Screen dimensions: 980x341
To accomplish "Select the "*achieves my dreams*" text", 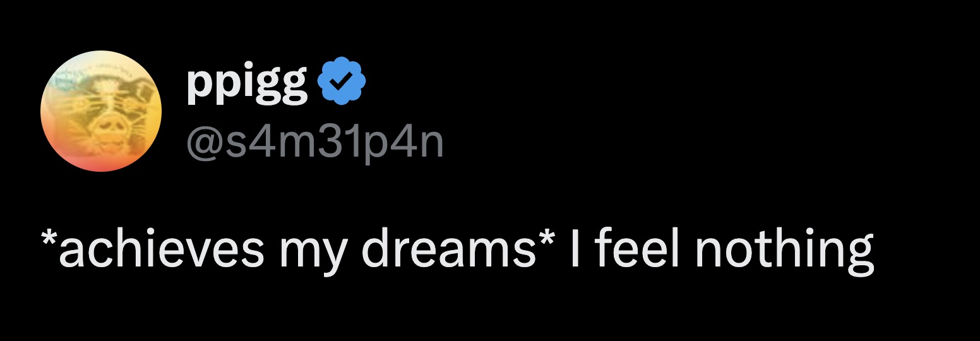I will (298, 249).
